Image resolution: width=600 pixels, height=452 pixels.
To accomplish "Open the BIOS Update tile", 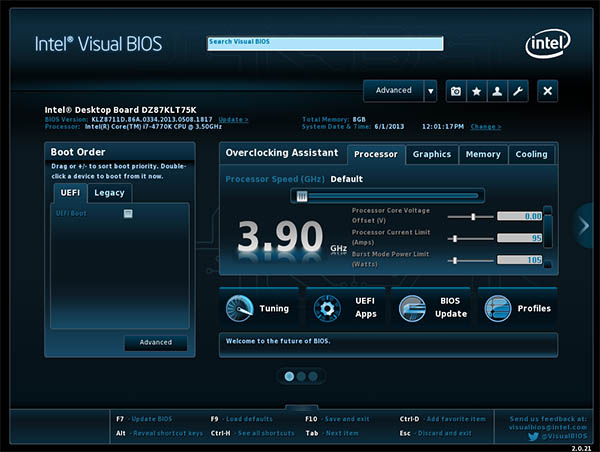I will (432, 308).
